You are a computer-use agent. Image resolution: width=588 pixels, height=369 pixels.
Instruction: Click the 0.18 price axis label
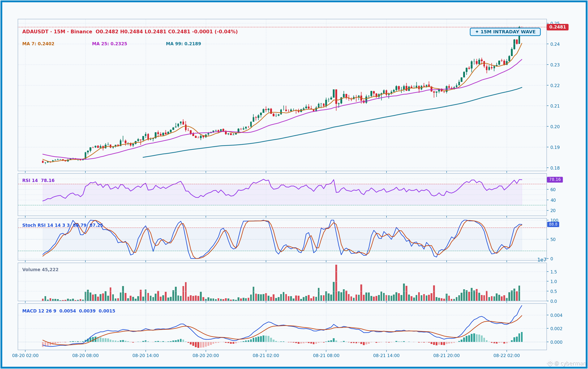555,168
